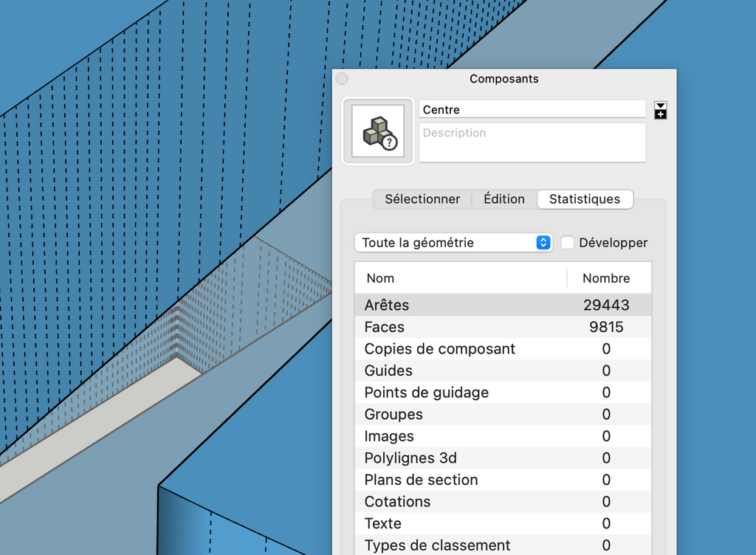Image resolution: width=756 pixels, height=555 pixels.
Task: Click the component preview thumbnail icon
Action: (378, 131)
